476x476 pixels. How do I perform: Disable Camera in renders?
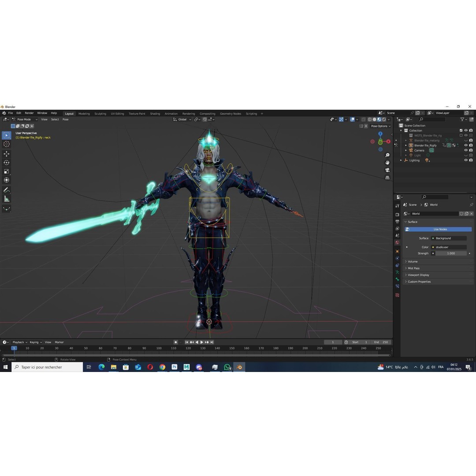(471, 150)
